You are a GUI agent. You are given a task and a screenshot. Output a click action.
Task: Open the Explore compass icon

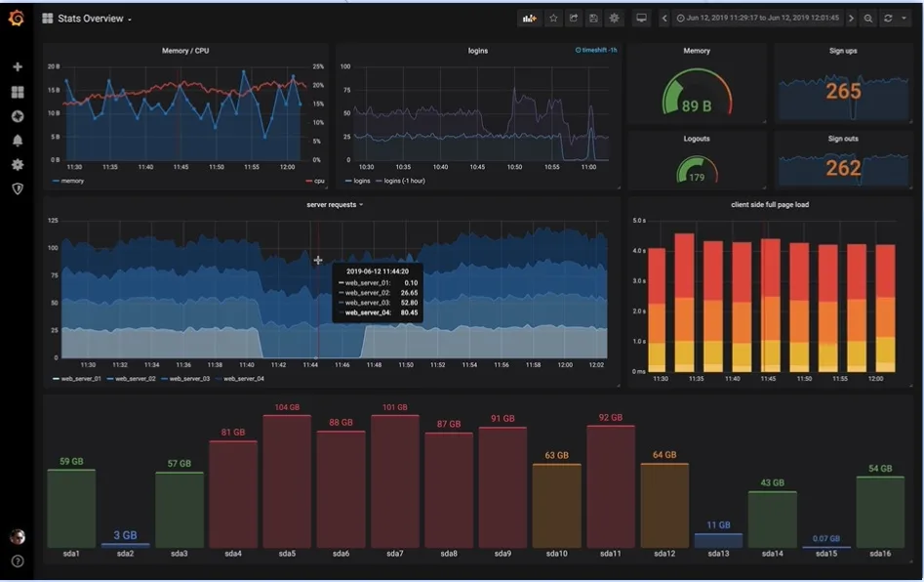pyautogui.click(x=17, y=116)
